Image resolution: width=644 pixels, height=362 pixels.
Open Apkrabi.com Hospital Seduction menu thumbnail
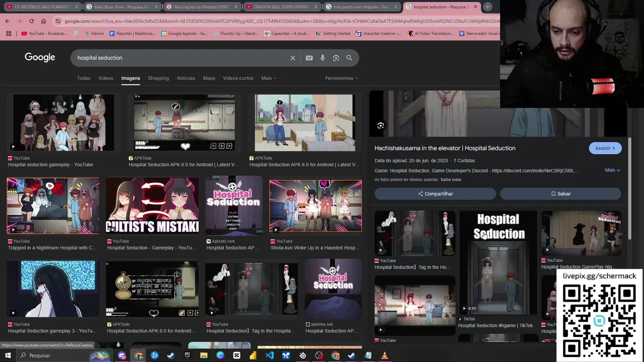click(233, 206)
